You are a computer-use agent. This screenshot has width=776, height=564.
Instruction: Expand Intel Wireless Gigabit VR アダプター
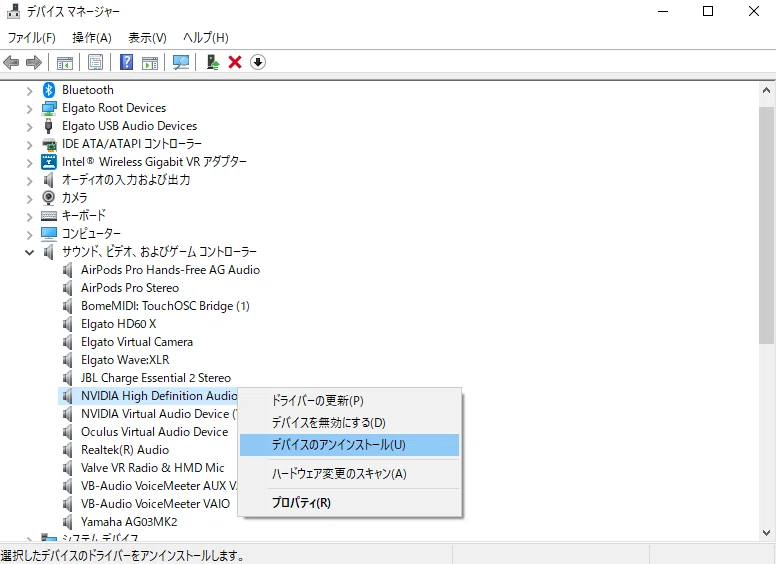click(x=29, y=163)
